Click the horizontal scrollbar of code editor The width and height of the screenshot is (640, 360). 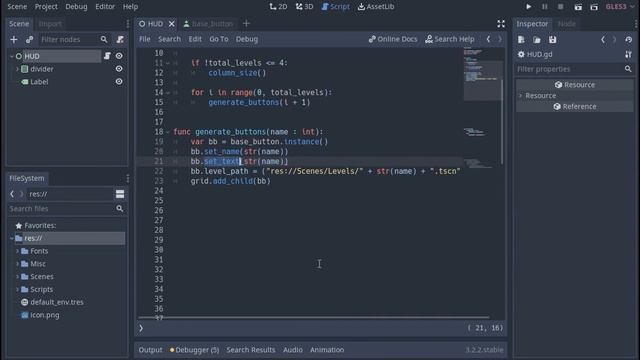[313, 317]
